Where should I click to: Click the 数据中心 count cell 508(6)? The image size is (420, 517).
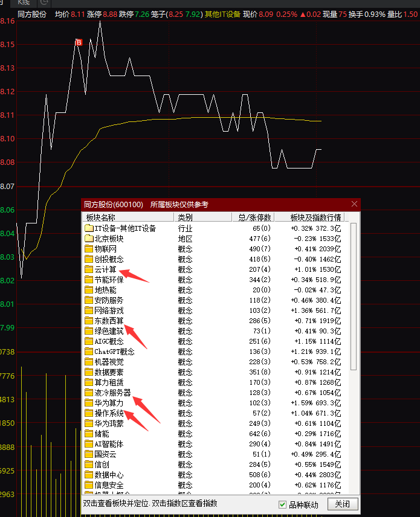point(260,475)
